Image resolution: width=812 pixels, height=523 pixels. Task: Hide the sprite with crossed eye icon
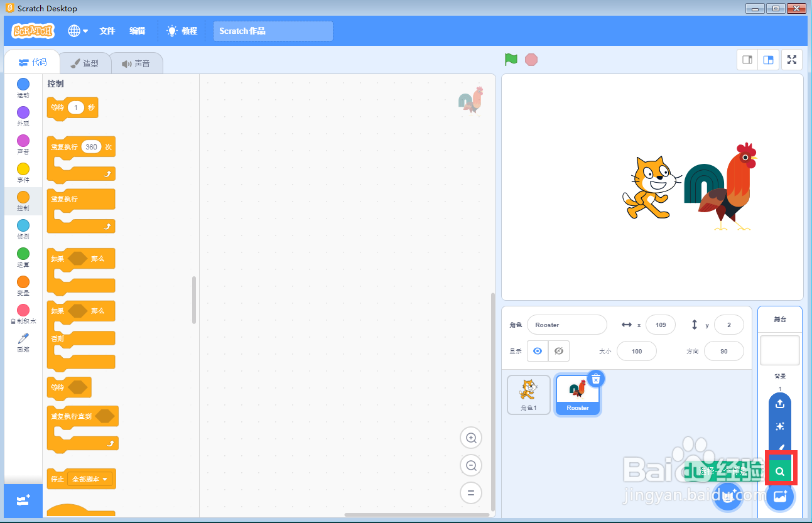pyautogui.click(x=559, y=351)
